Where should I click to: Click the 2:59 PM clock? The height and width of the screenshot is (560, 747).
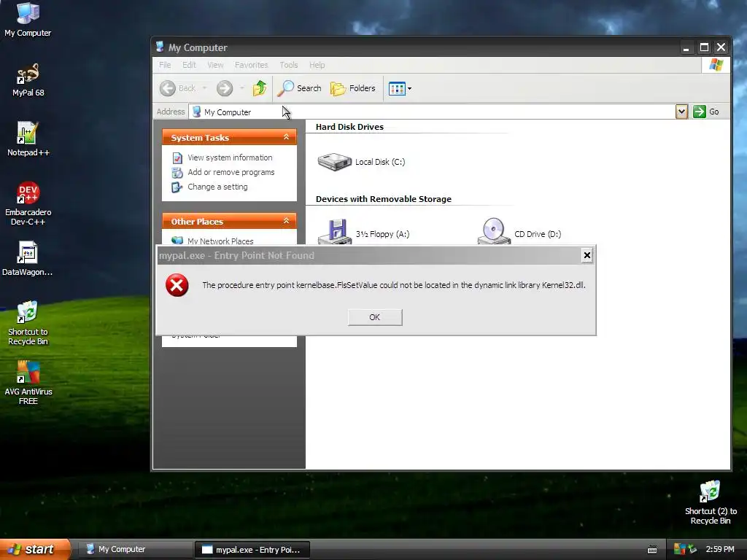tap(720, 549)
